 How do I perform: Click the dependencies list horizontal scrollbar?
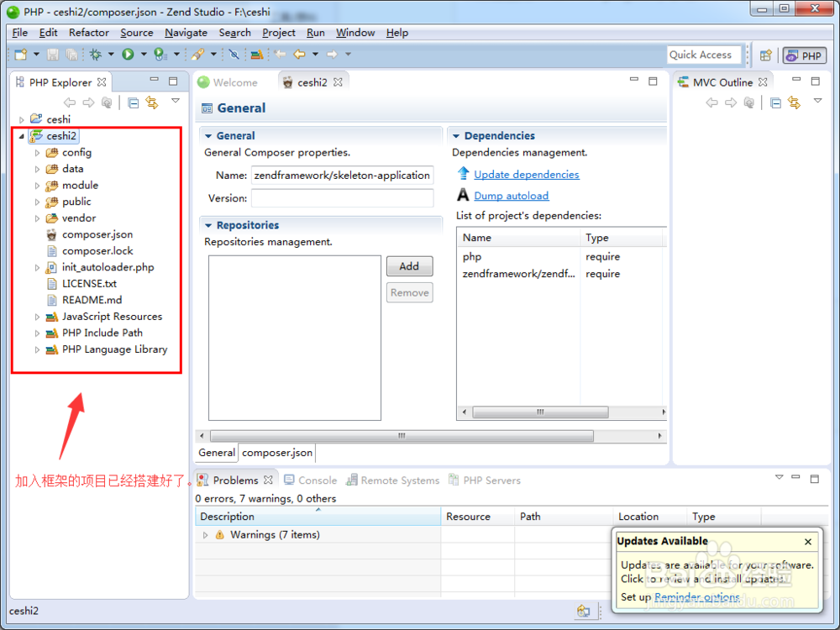pos(540,412)
